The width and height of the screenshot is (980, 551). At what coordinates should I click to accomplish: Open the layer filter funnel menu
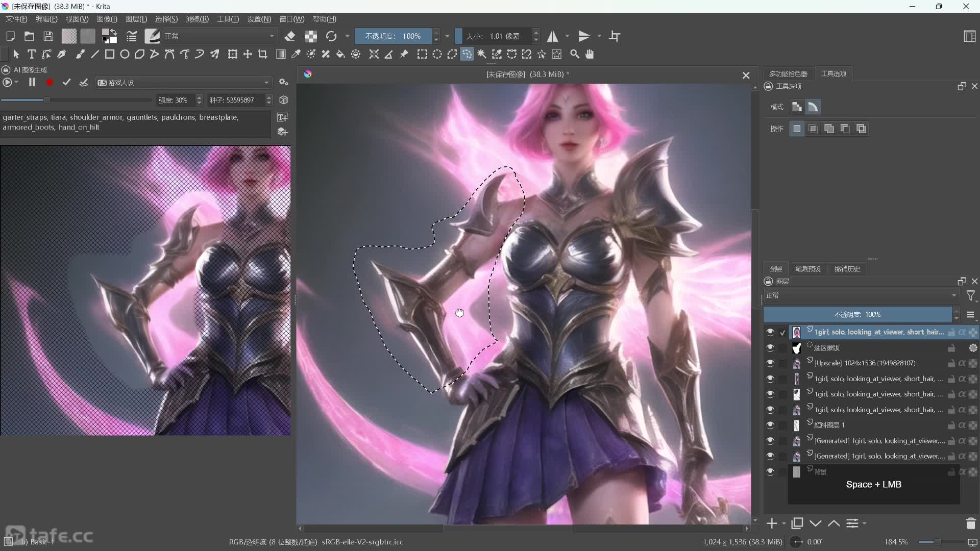point(971,295)
